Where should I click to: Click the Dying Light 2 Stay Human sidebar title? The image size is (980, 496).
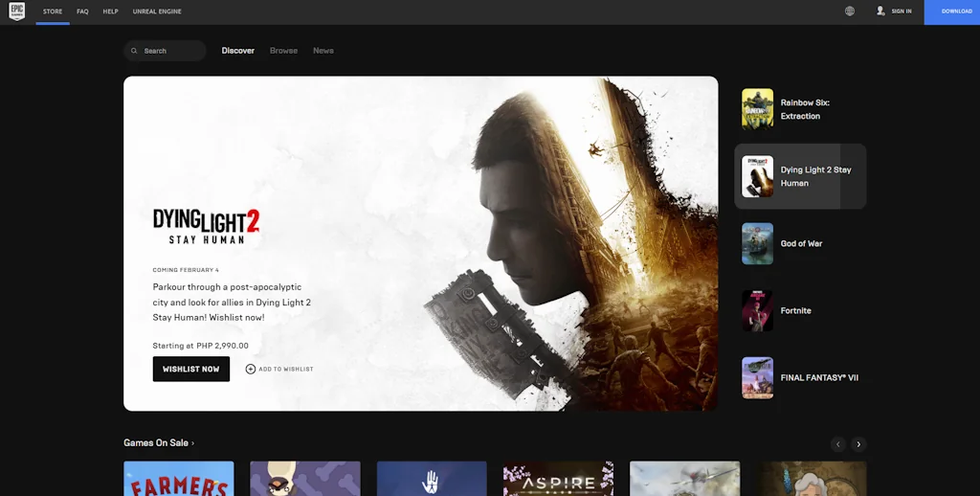[815, 176]
